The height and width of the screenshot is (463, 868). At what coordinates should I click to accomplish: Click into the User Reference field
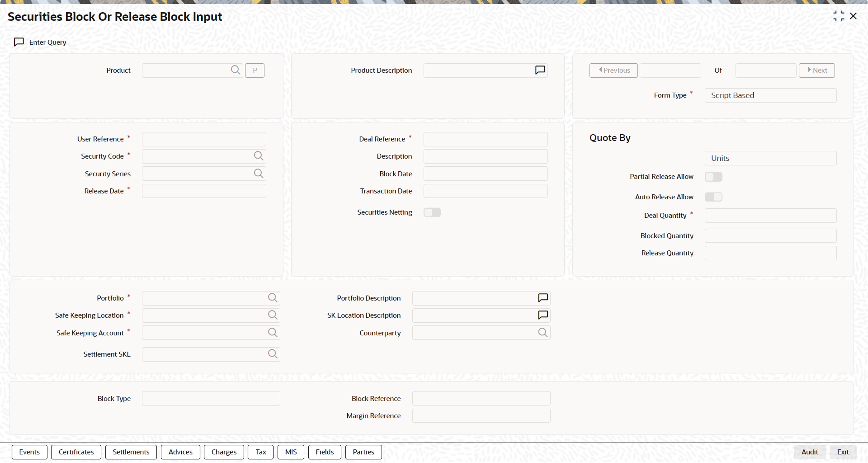pyautogui.click(x=204, y=139)
